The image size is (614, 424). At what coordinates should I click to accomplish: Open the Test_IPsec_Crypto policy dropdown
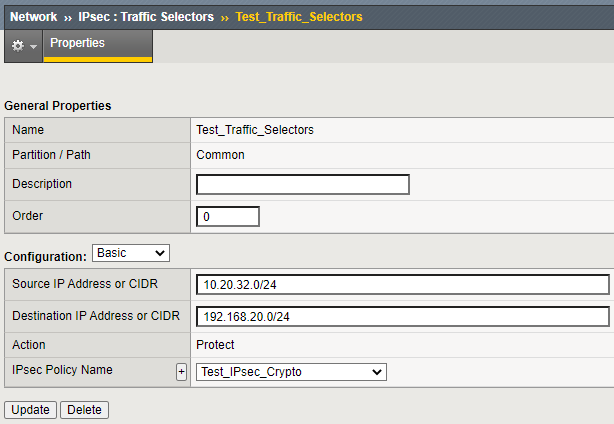click(291, 372)
